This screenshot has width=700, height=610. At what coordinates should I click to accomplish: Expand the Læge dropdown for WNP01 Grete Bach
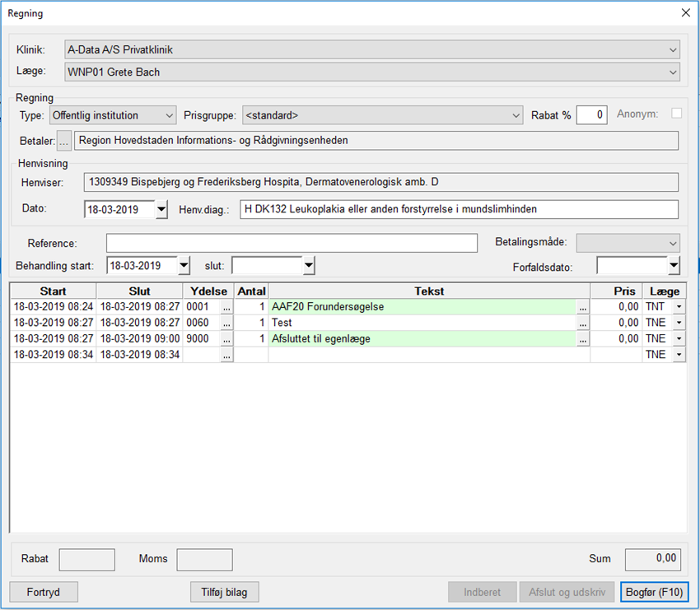coord(673,72)
